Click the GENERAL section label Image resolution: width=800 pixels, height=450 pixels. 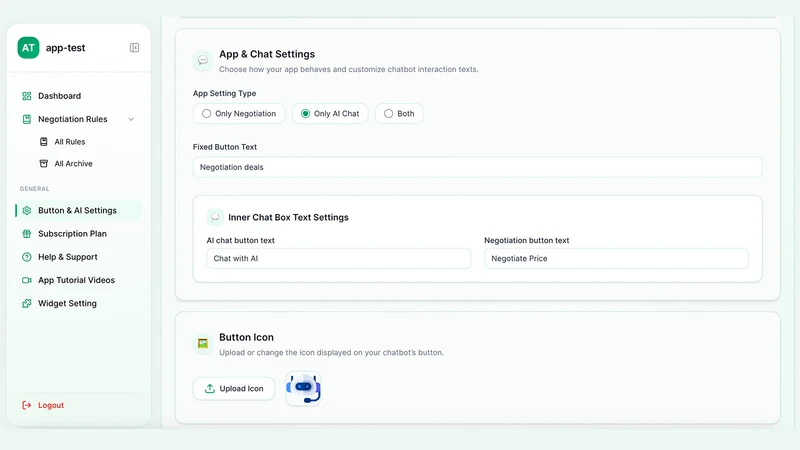point(35,189)
